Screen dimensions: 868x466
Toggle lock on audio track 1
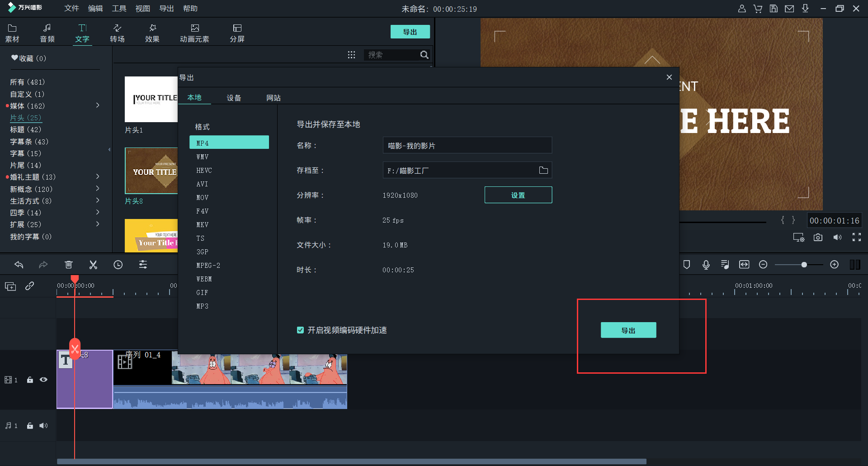(30, 426)
